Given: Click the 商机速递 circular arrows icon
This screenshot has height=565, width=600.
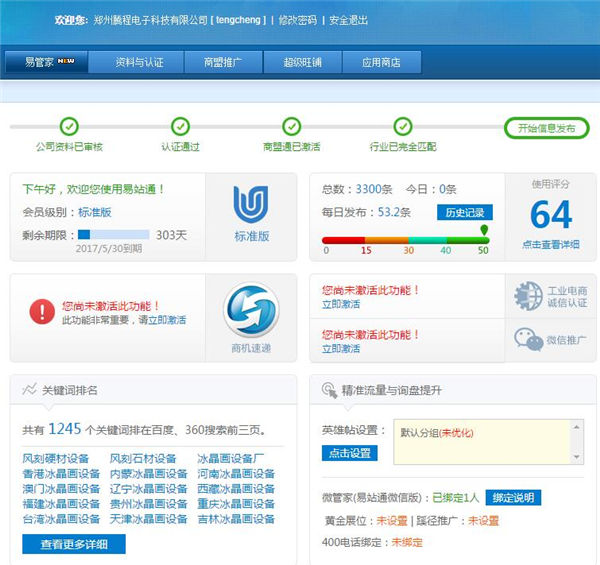Looking at the screenshot, I should [x=251, y=311].
